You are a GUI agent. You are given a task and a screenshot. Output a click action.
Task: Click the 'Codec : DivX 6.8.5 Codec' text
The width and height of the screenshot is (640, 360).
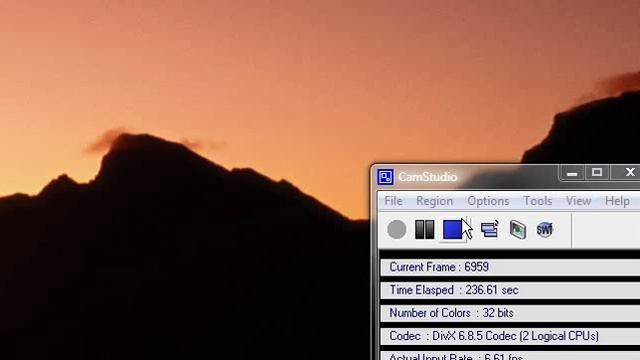(494, 336)
